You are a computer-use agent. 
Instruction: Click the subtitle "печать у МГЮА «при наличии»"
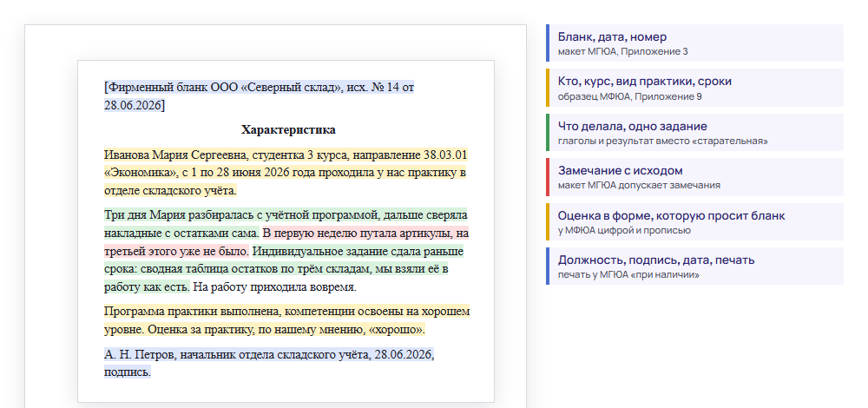point(628,275)
